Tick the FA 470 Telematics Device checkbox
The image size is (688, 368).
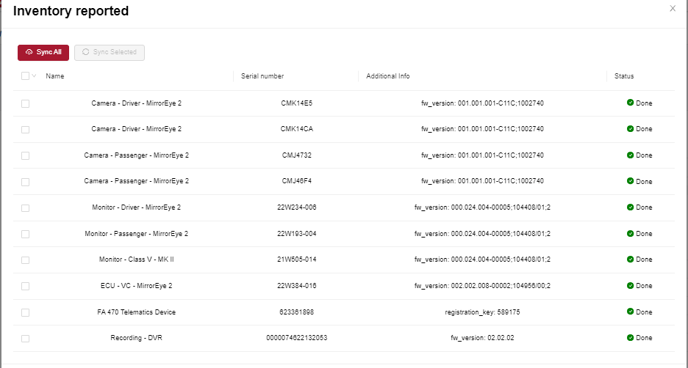(25, 312)
